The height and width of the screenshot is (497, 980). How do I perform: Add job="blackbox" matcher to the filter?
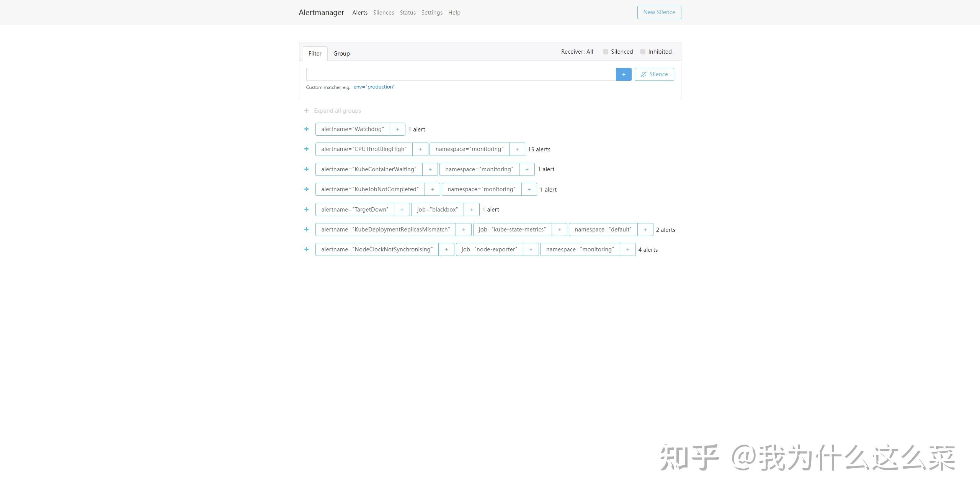click(472, 209)
